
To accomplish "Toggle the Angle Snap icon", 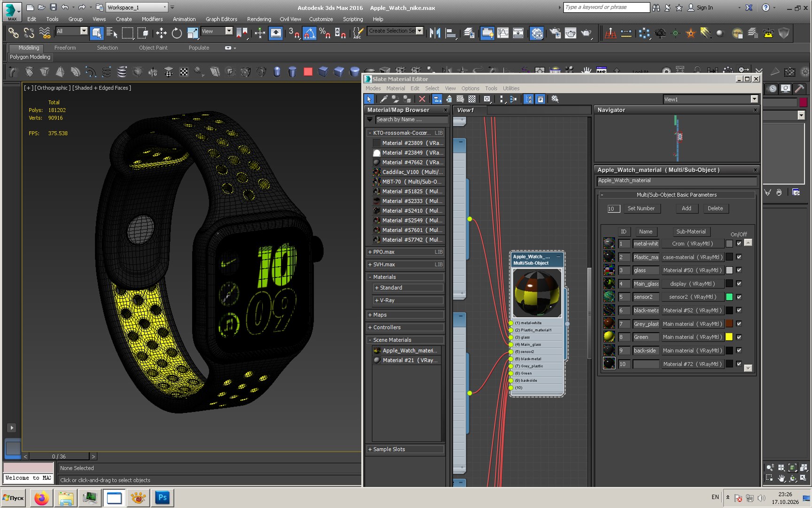I will [309, 33].
